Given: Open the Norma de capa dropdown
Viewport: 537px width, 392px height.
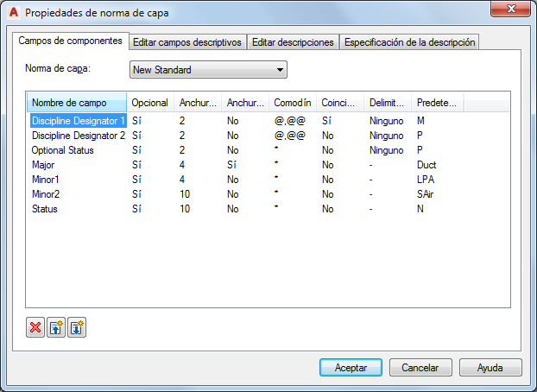Looking at the screenshot, I should pyautogui.click(x=208, y=70).
